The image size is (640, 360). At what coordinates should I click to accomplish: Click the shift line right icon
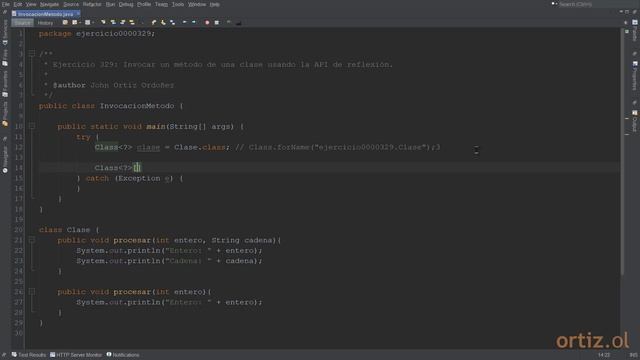point(194,22)
